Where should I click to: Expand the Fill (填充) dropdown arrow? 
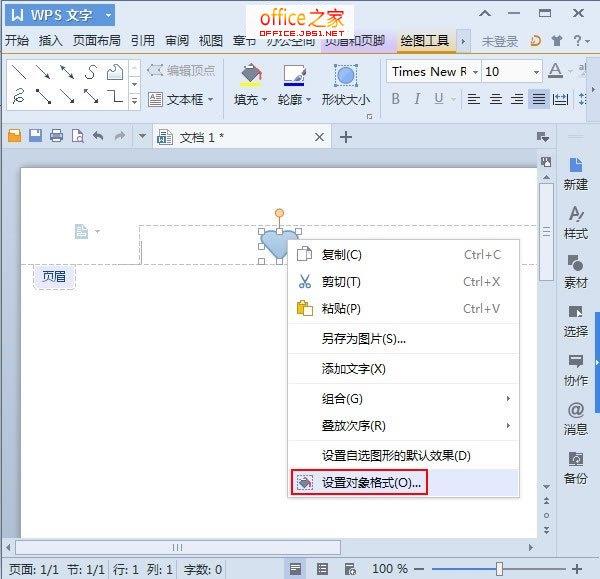[x=264, y=100]
